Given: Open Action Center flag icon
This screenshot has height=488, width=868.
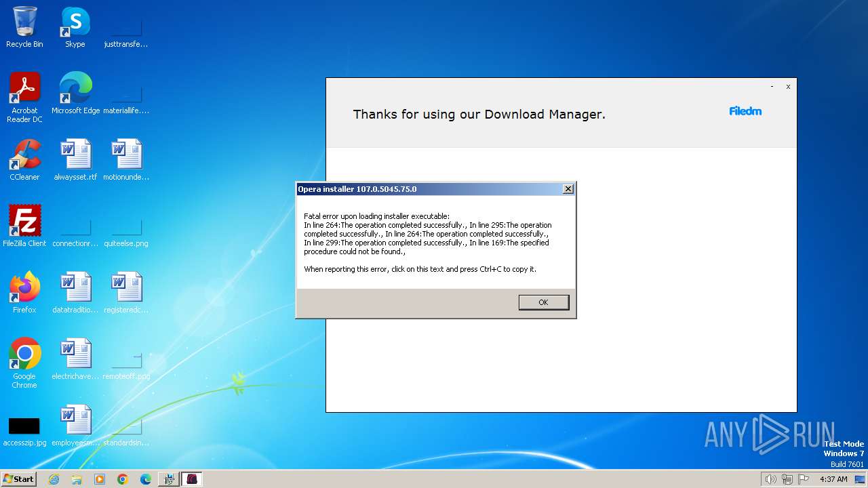Looking at the screenshot, I should pos(804,479).
